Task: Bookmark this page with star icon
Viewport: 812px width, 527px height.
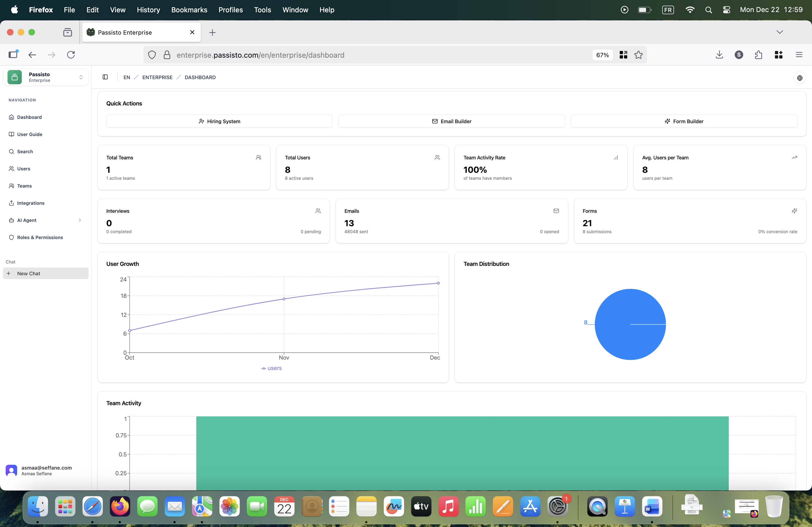Action: (x=638, y=55)
